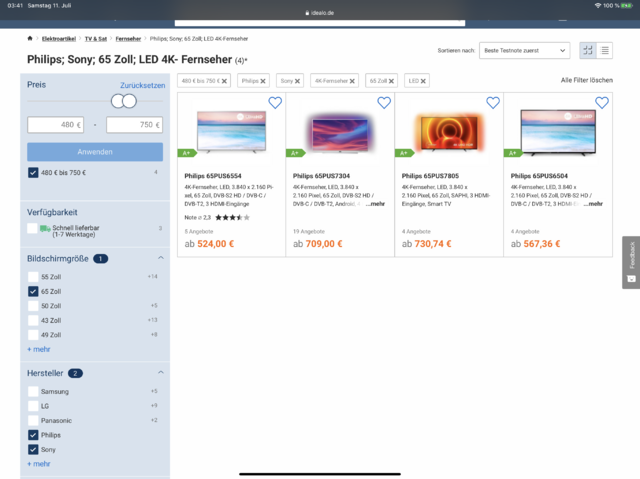The height and width of the screenshot is (479, 640).
Task: Click the A+ energy label on 65PUS6504
Action: [x=513, y=153]
